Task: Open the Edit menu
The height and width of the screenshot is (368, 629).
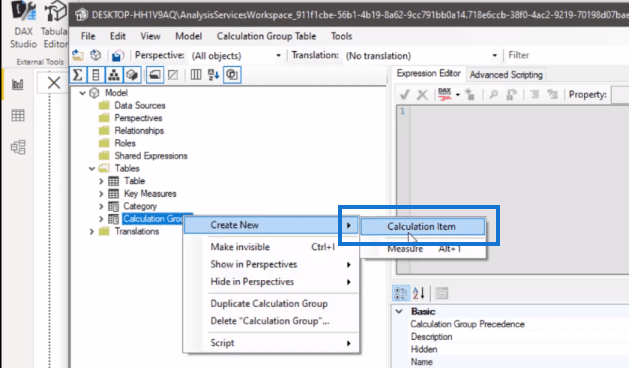Action: click(x=118, y=36)
